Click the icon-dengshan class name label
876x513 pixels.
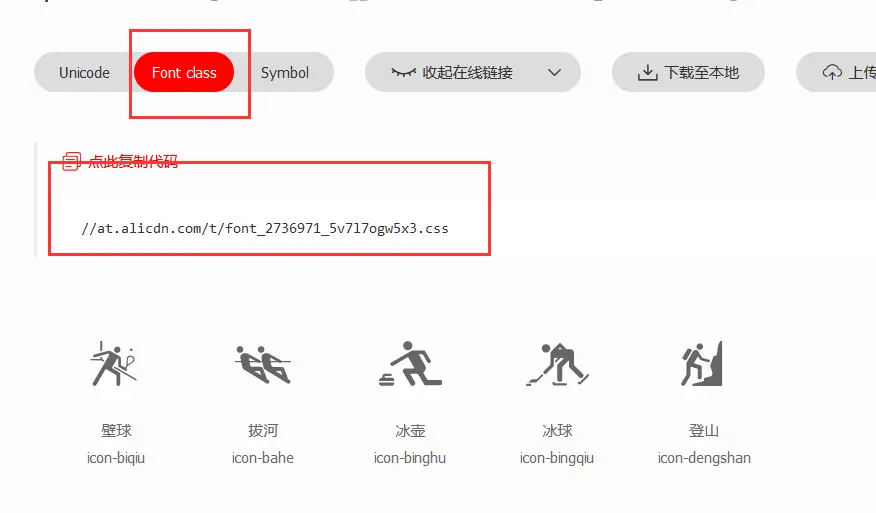point(704,458)
